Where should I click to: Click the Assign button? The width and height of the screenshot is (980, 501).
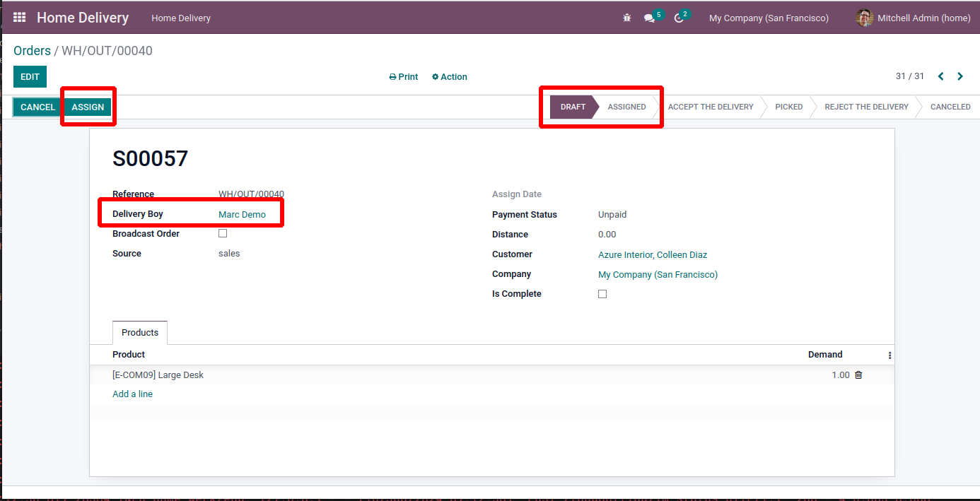88,107
